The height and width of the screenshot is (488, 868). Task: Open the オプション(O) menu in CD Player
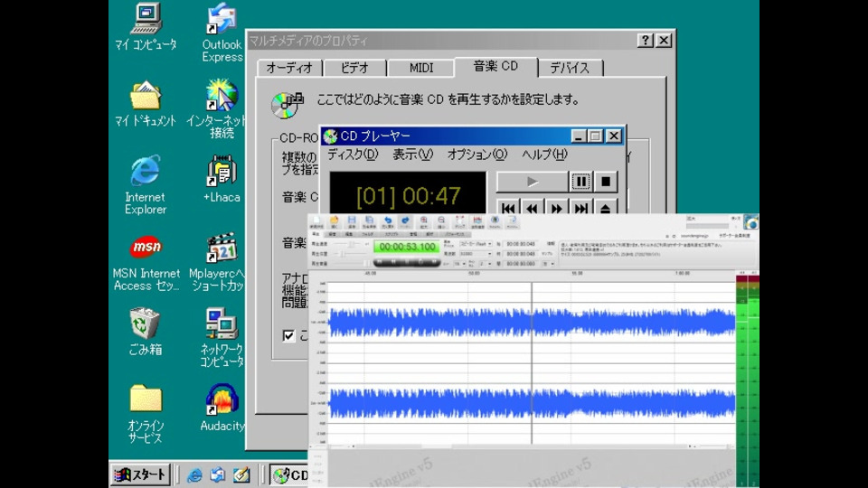(476, 155)
